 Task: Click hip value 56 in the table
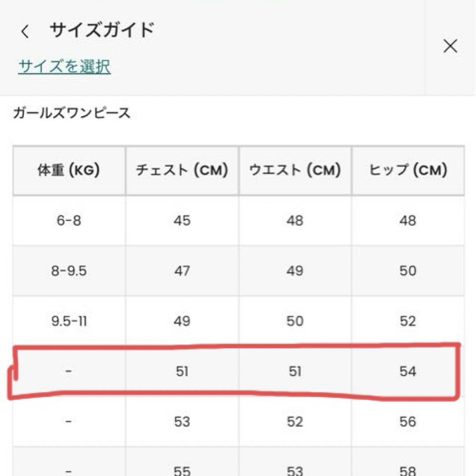click(408, 422)
